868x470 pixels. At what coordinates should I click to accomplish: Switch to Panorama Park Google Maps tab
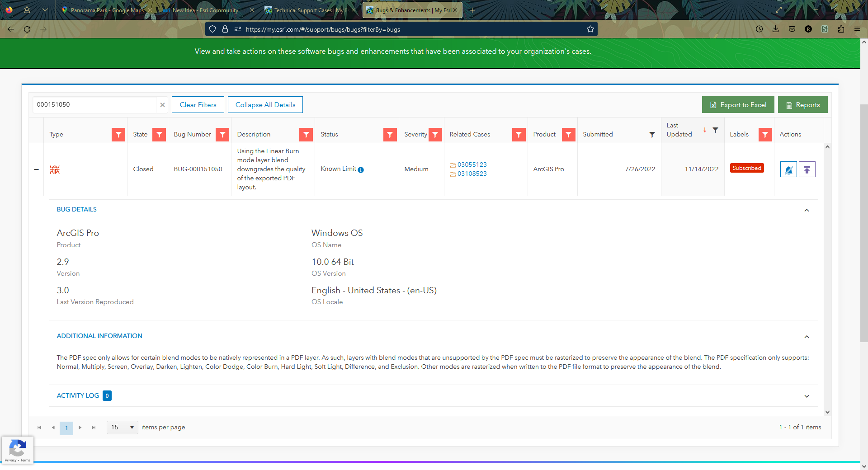[x=108, y=10]
